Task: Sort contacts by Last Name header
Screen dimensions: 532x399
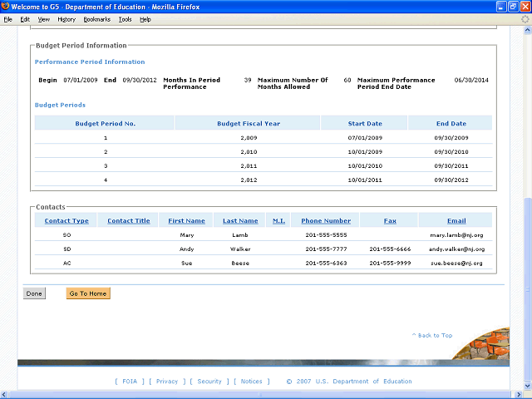Action: coord(240,221)
